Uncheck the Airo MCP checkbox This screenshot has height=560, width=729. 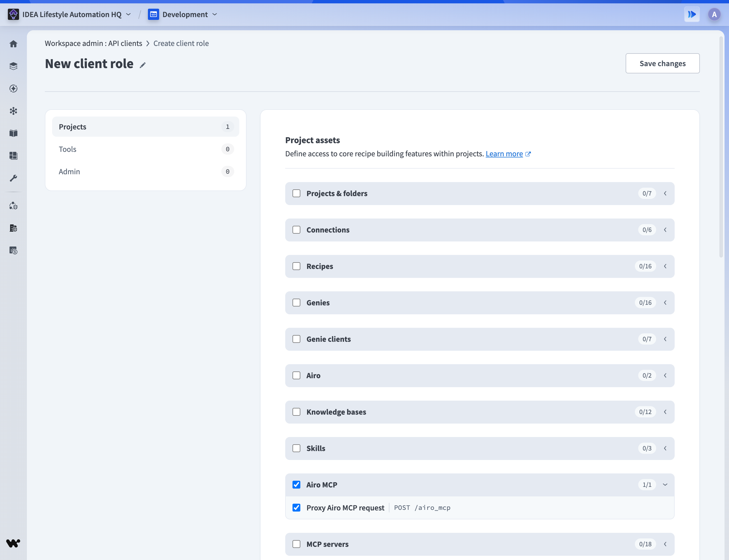coord(296,485)
